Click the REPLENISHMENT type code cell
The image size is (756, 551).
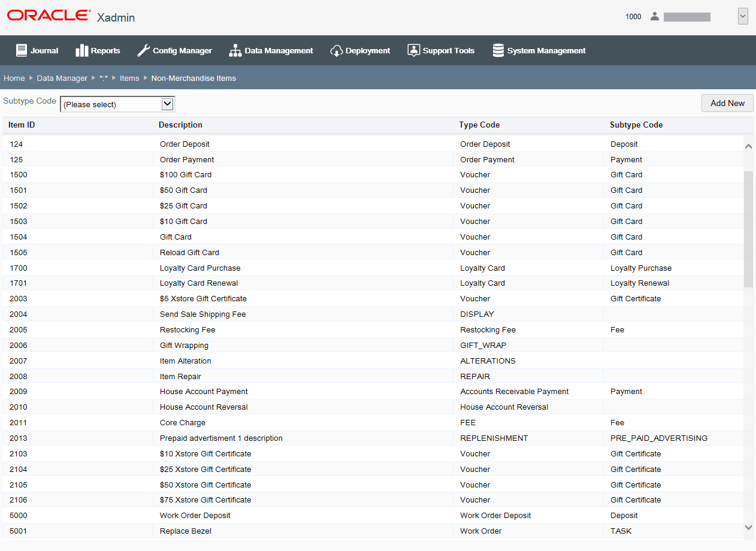coord(494,438)
